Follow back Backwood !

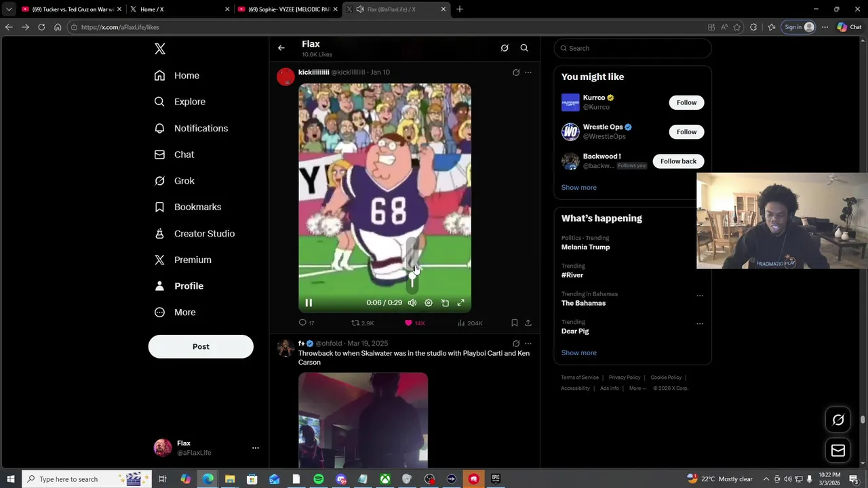[x=678, y=161]
